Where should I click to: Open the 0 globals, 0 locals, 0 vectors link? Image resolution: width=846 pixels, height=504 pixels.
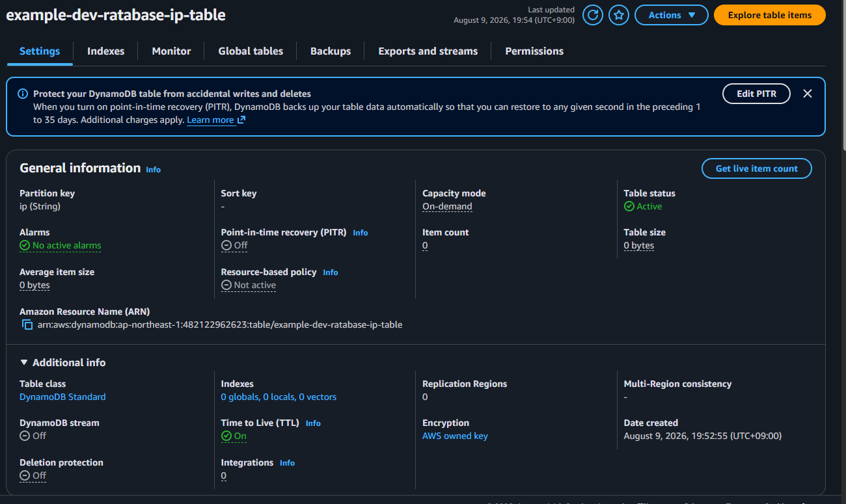pyautogui.click(x=279, y=397)
